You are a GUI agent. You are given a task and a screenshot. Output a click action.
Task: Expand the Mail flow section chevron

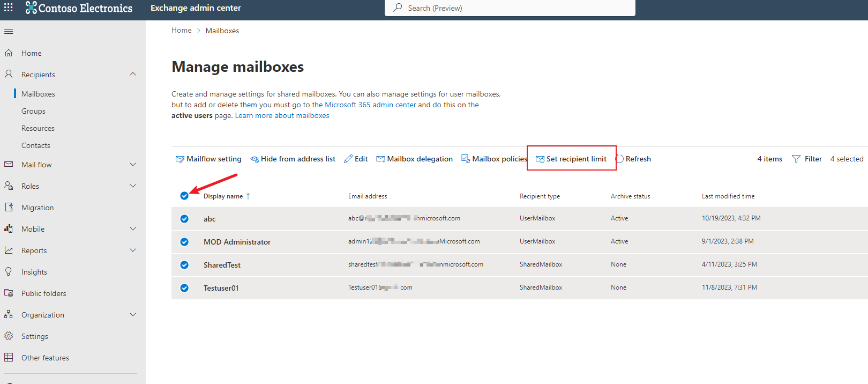click(133, 164)
